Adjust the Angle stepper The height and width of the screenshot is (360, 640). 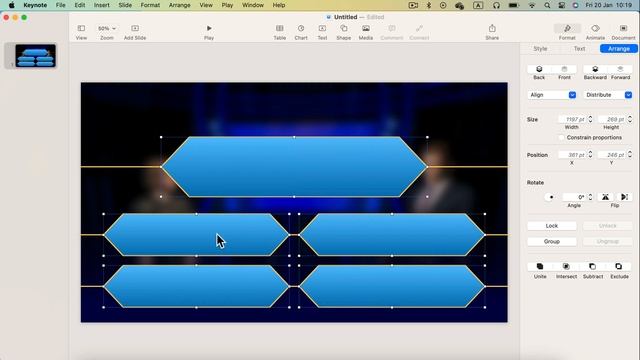click(x=590, y=197)
